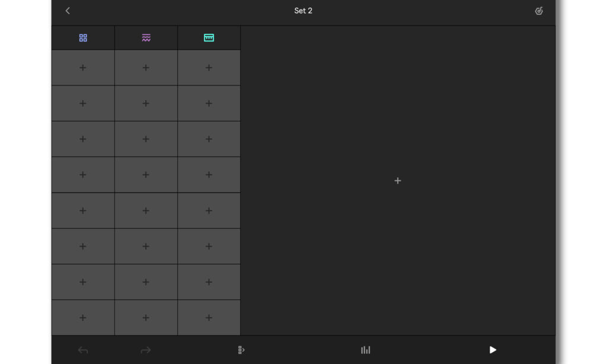
Task: Add clip in keyboard track's sixth slot
Action: point(209,246)
